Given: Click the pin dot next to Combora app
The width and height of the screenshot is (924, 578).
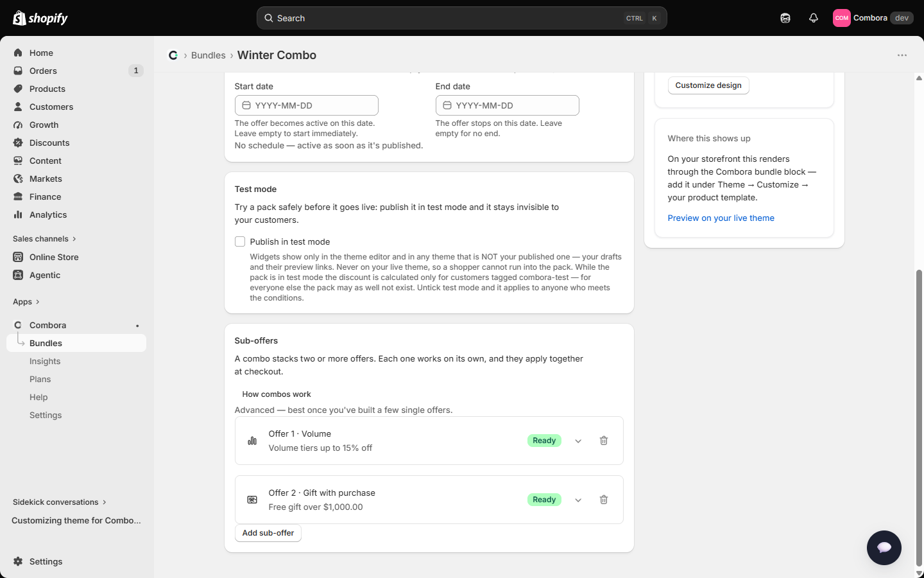Looking at the screenshot, I should pos(137,326).
